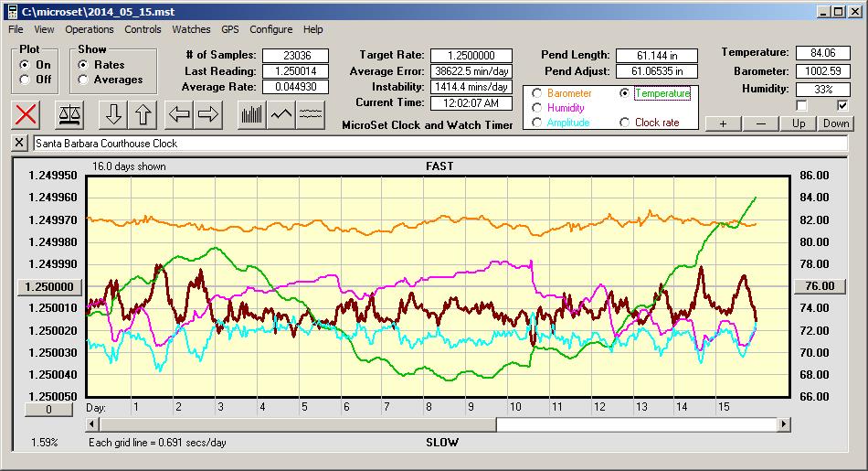
Task: Select the Barometer radio button
Action: pos(536,93)
